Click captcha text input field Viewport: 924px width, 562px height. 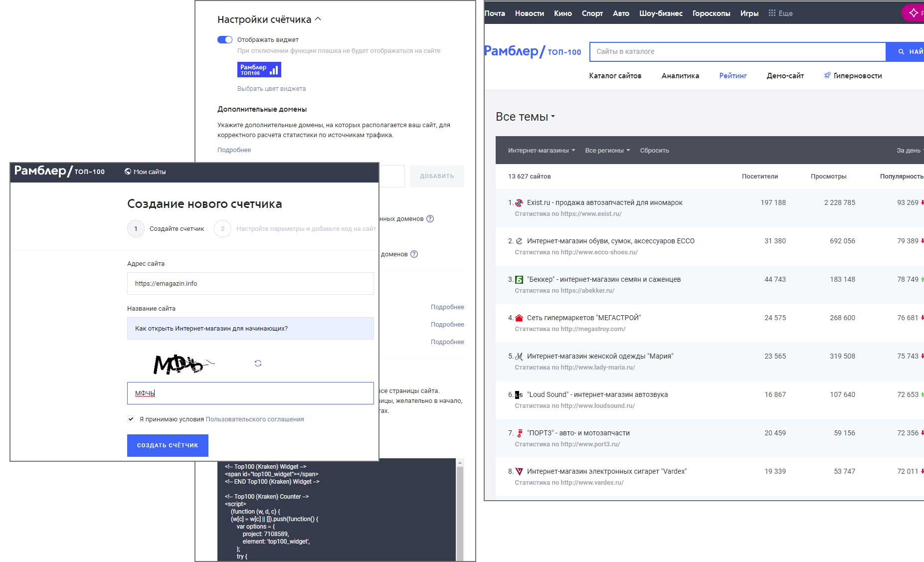(x=250, y=393)
